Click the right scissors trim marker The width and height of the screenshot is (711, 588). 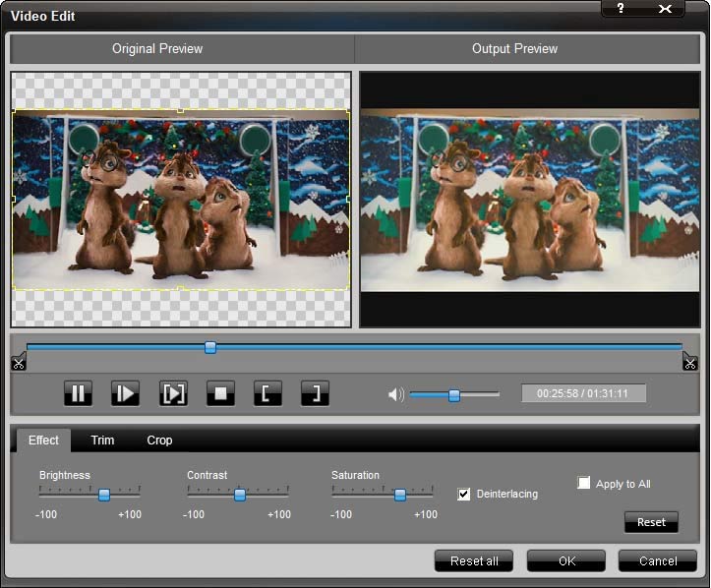689,362
